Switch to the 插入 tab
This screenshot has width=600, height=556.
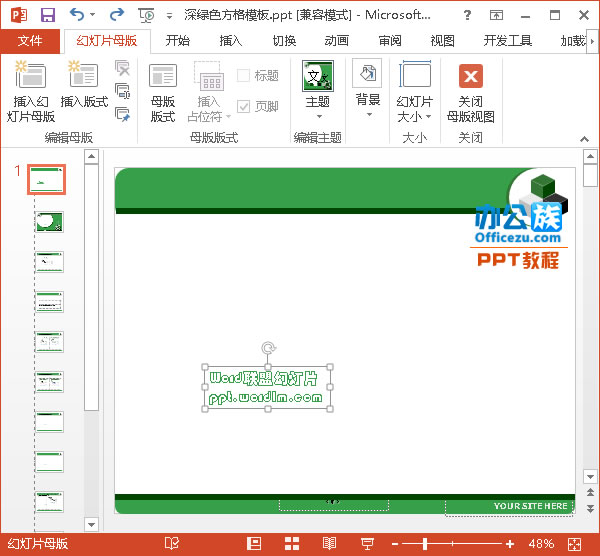(231, 41)
